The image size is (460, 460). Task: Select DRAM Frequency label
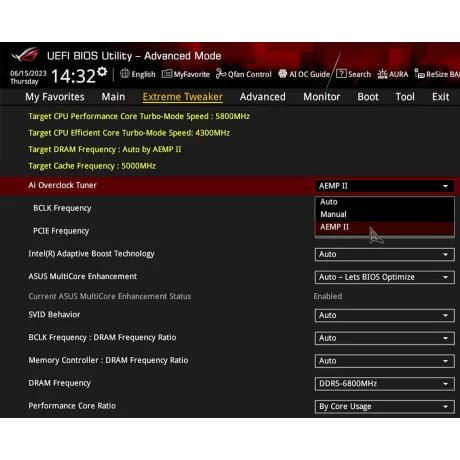pos(59,383)
